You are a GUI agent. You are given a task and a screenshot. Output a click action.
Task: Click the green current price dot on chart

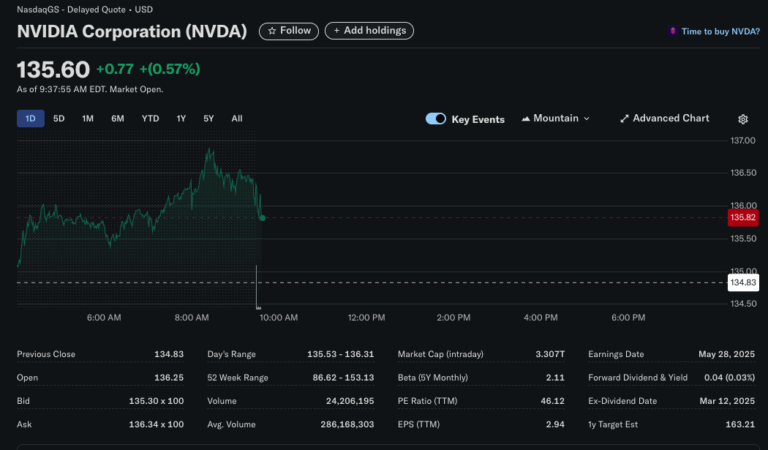(263, 218)
